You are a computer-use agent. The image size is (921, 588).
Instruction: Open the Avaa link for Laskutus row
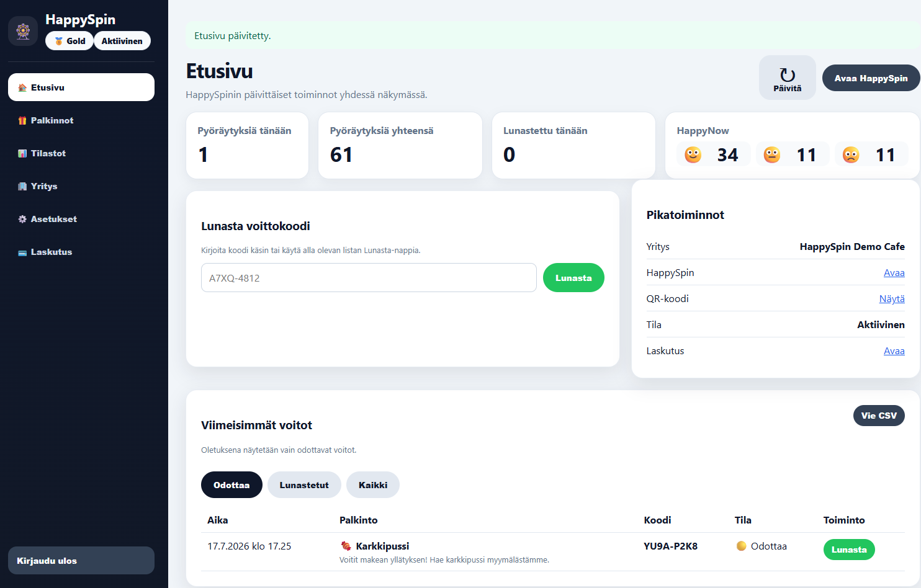894,351
